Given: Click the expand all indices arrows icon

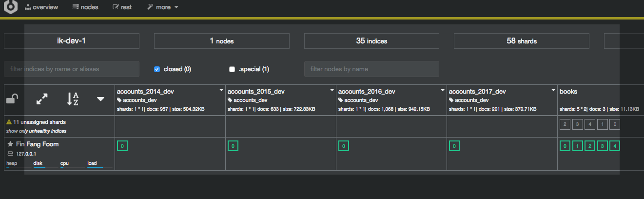Looking at the screenshot, I should (x=42, y=99).
